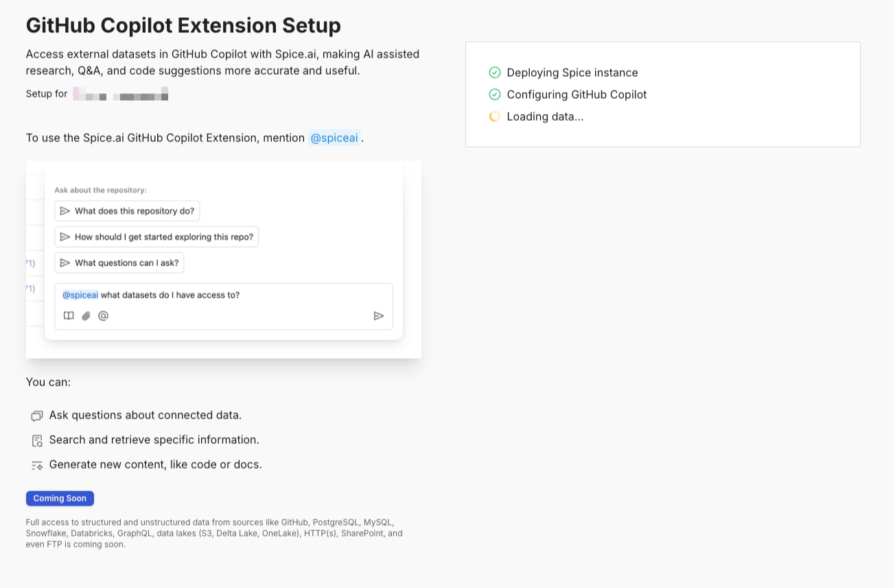Select "What does this repository do?" suggestion
The height and width of the screenshot is (588, 895).
[127, 211]
